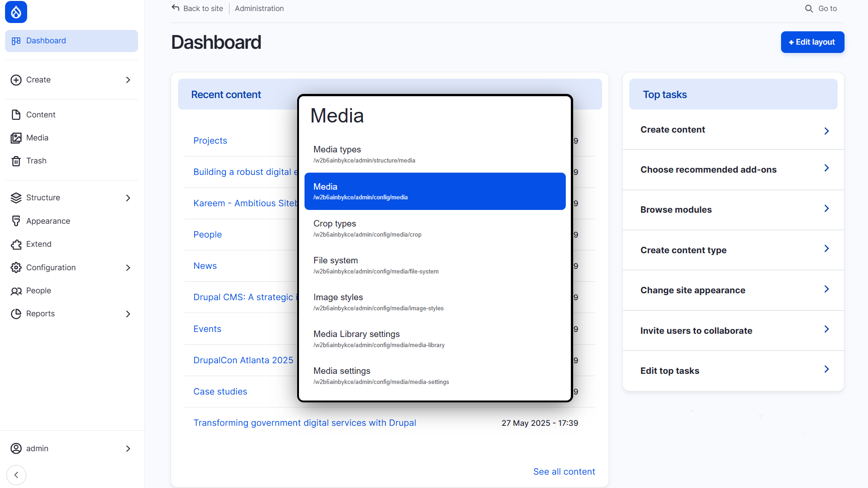Viewport: 868px width, 488px height.
Task: Expand the Reports submenu chevron
Action: tap(128, 314)
